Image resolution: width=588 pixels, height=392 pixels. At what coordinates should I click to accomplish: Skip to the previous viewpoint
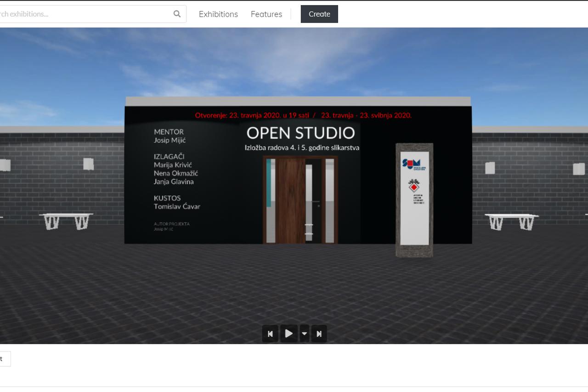[270, 334]
